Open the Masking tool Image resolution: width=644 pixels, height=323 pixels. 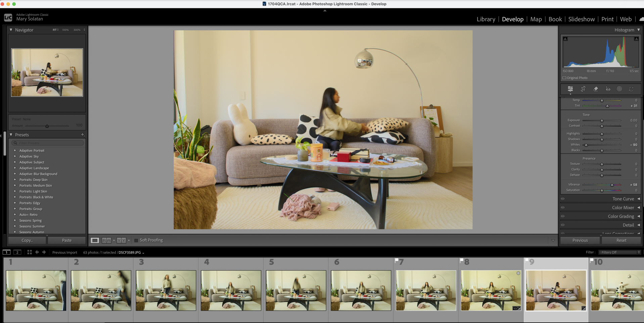point(619,89)
